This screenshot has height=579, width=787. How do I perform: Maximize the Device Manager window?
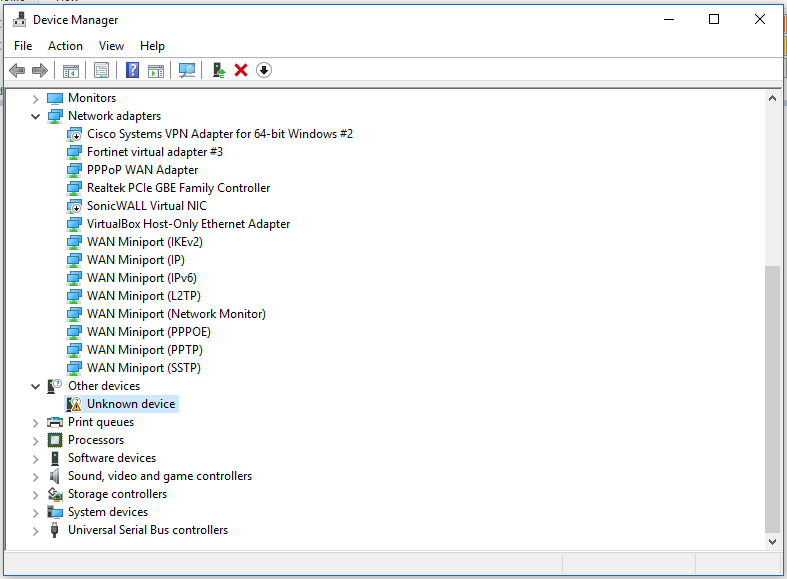(x=714, y=20)
